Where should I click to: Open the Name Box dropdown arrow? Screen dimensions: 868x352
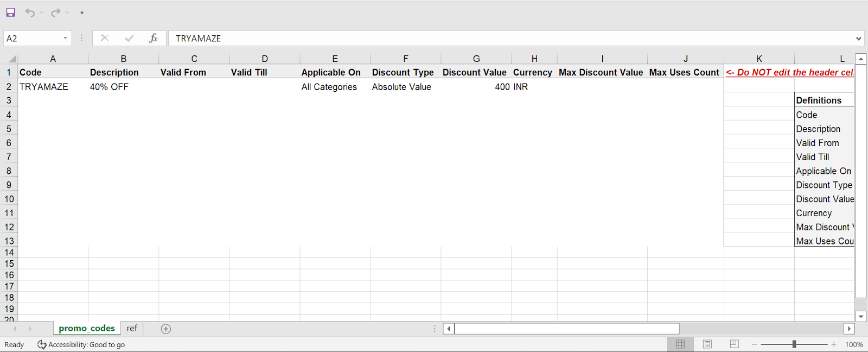point(65,38)
